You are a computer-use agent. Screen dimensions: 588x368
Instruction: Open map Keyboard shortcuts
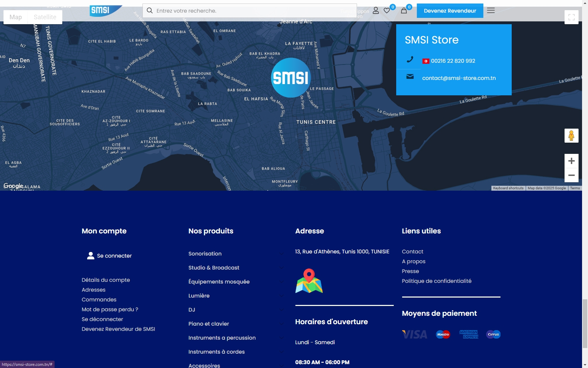508,188
